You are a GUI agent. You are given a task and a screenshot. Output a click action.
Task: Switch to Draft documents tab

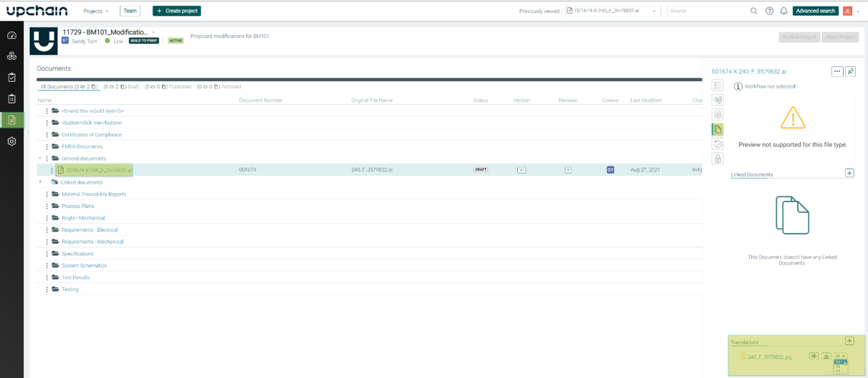[x=121, y=87]
